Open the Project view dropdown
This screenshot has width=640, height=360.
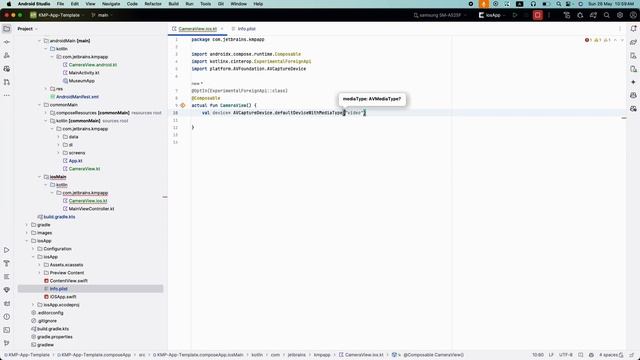(27, 29)
